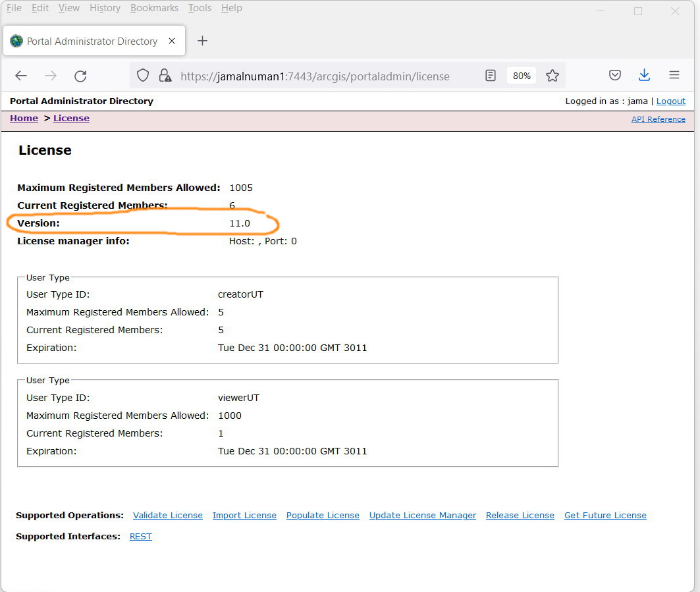Open the Import License operation
Screen dimensions: 700x592
244,515
